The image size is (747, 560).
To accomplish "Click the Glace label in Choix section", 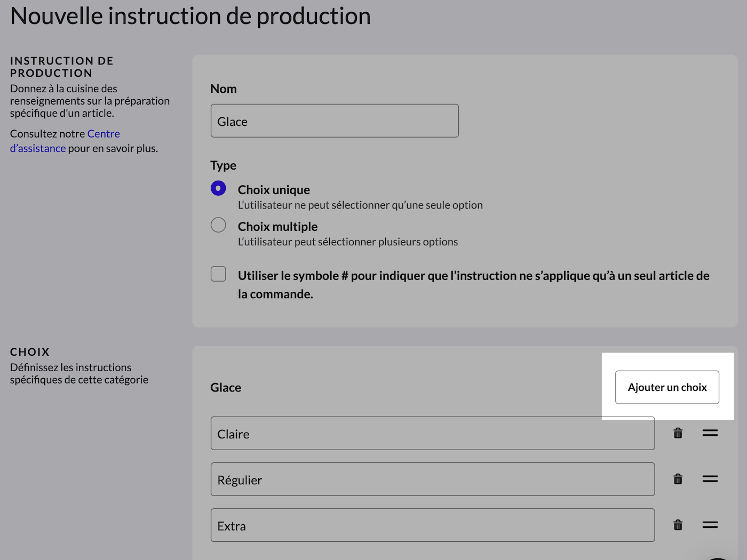I will coord(226,388).
